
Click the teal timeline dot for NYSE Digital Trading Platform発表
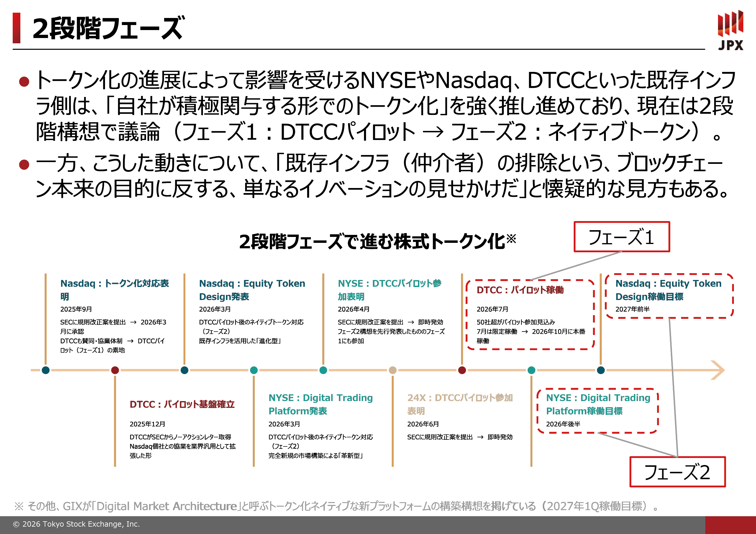point(254,370)
